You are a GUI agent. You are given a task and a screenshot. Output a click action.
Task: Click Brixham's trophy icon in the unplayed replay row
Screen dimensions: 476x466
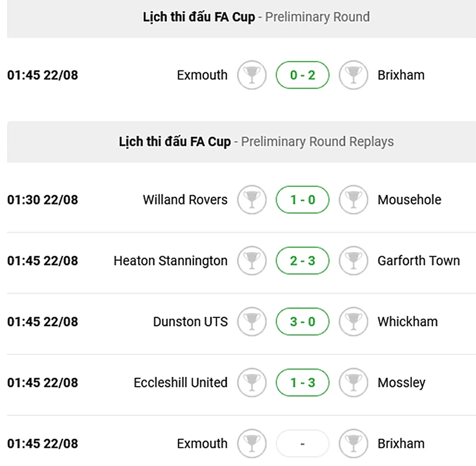coord(354,444)
